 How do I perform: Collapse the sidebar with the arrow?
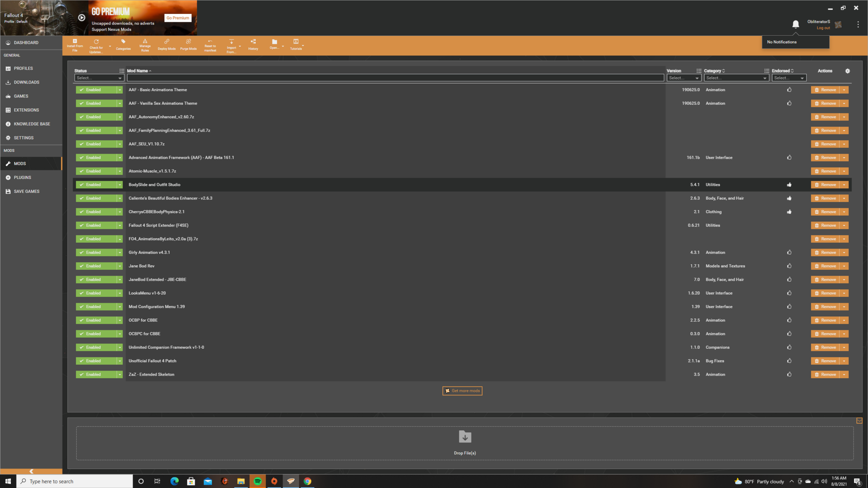pyautogui.click(x=31, y=471)
